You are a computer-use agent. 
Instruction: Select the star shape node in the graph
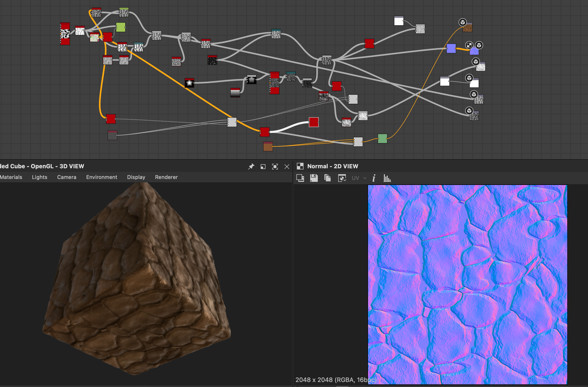tap(190, 83)
